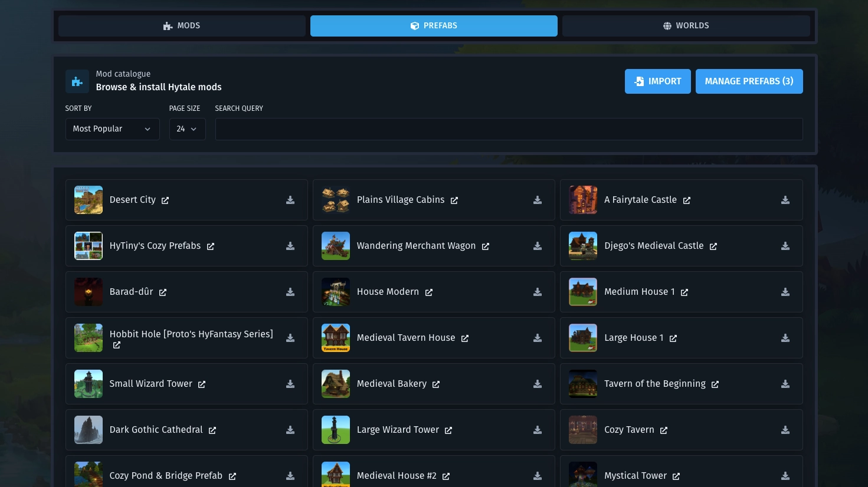Download Dark Gothic Cathedral prefab
This screenshot has width=868, height=487.
coord(290,430)
